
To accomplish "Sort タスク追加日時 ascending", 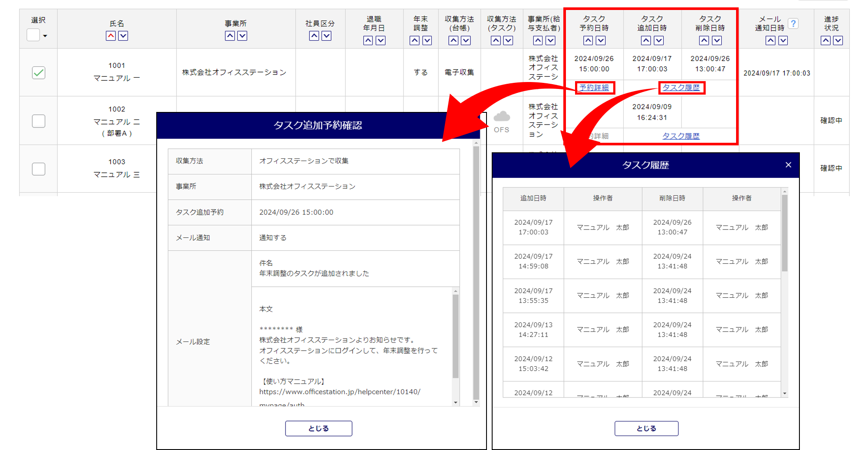I will [x=646, y=40].
